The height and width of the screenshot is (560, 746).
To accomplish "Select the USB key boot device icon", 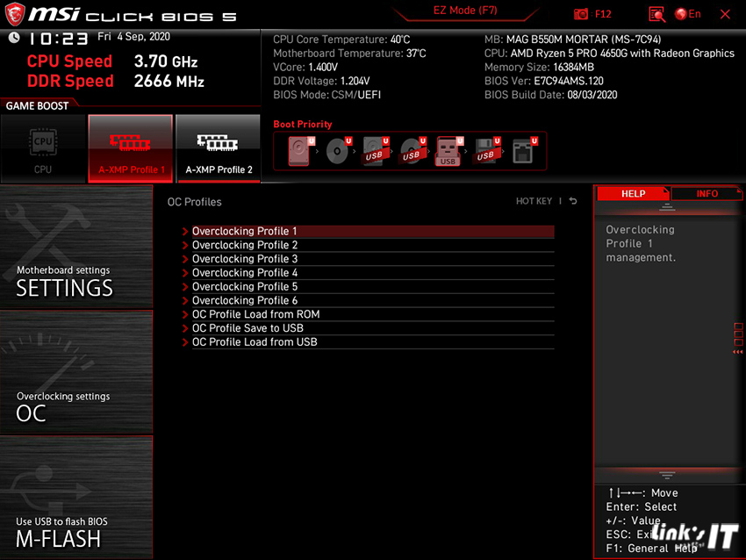I will (449, 151).
